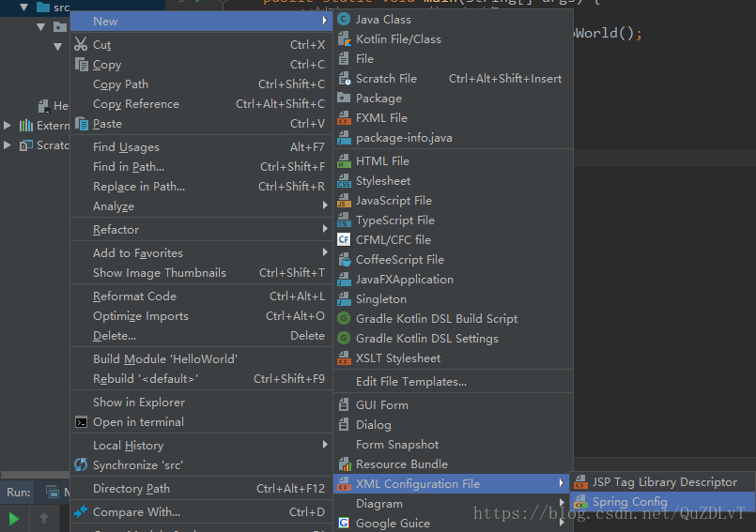Open the Add to Favorites submenu arrow
This screenshot has height=532, width=756.
pos(325,252)
